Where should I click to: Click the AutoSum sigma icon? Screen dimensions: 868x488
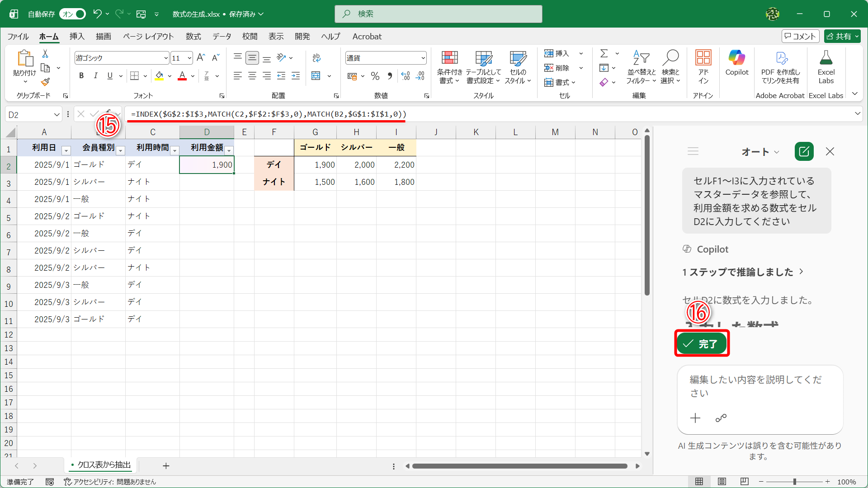click(604, 53)
